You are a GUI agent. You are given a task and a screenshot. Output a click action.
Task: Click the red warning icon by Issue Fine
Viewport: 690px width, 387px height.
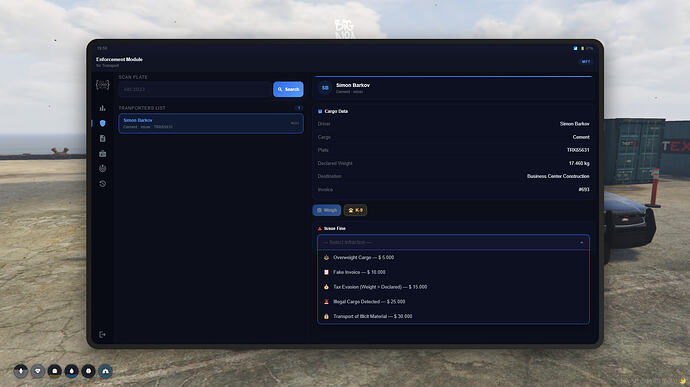tap(319, 229)
